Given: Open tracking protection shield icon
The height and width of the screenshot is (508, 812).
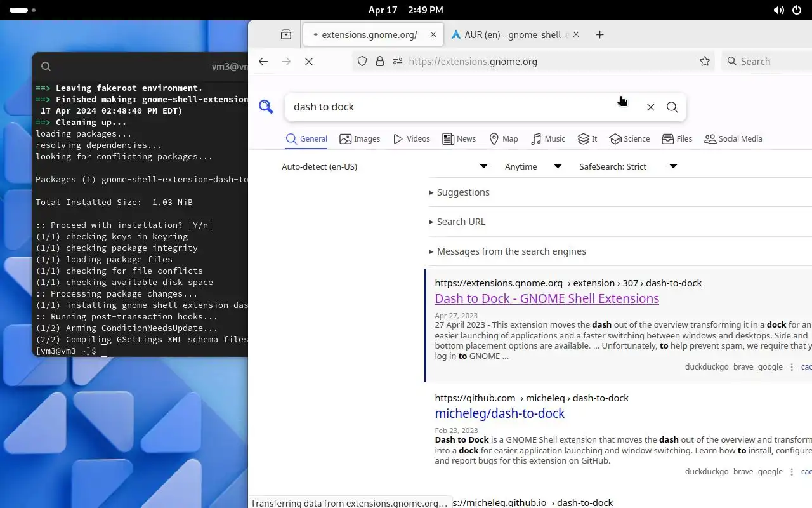Looking at the screenshot, I should click(x=362, y=62).
